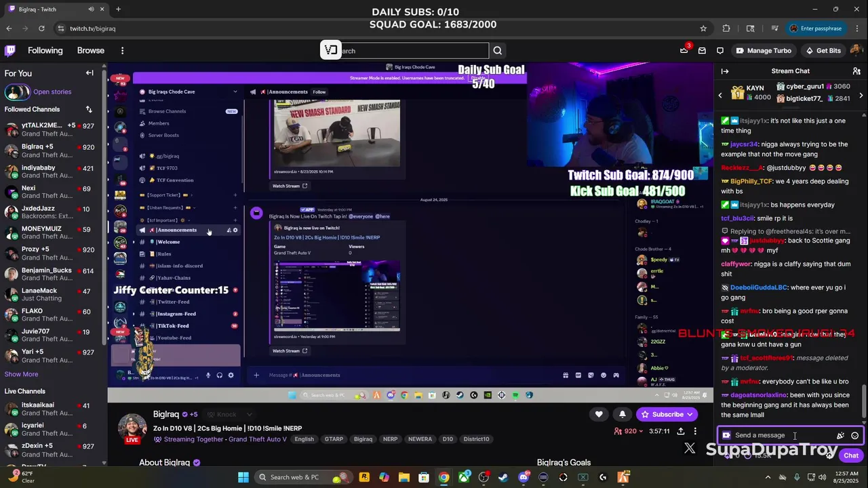The image size is (868, 488).
Task: Open the Browse tab
Action: point(91,50)
